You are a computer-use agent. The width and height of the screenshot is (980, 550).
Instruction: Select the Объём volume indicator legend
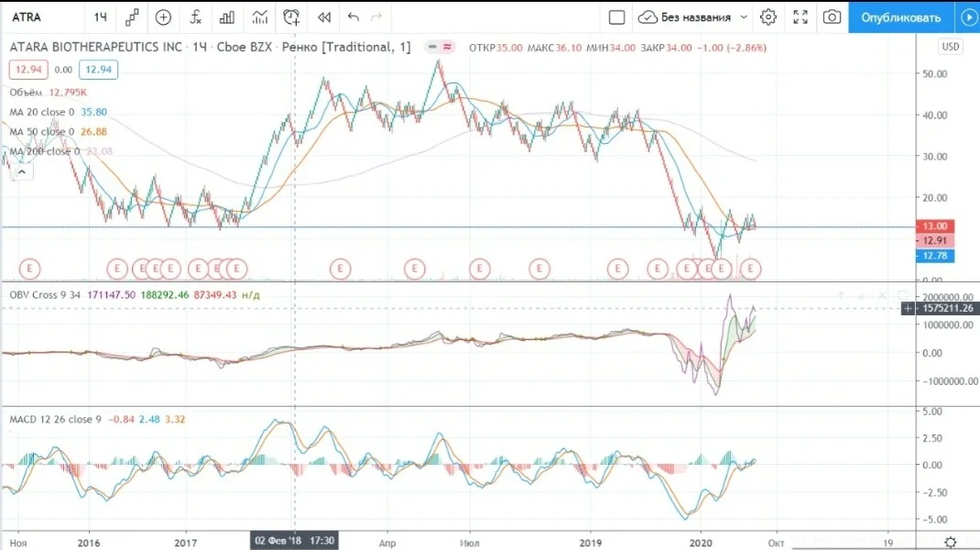pyautogui.click(x=26, y=93)
